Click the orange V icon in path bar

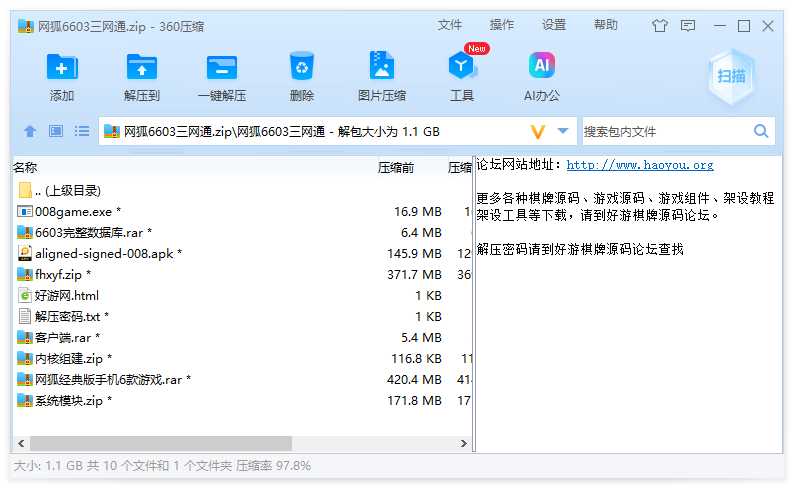(x=538, y=132)
